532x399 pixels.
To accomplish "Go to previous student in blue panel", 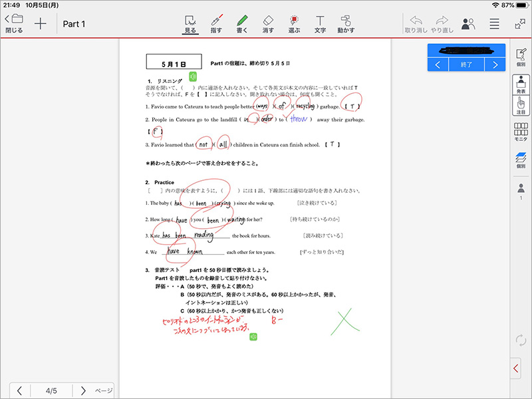I will [x=438, y=65].
